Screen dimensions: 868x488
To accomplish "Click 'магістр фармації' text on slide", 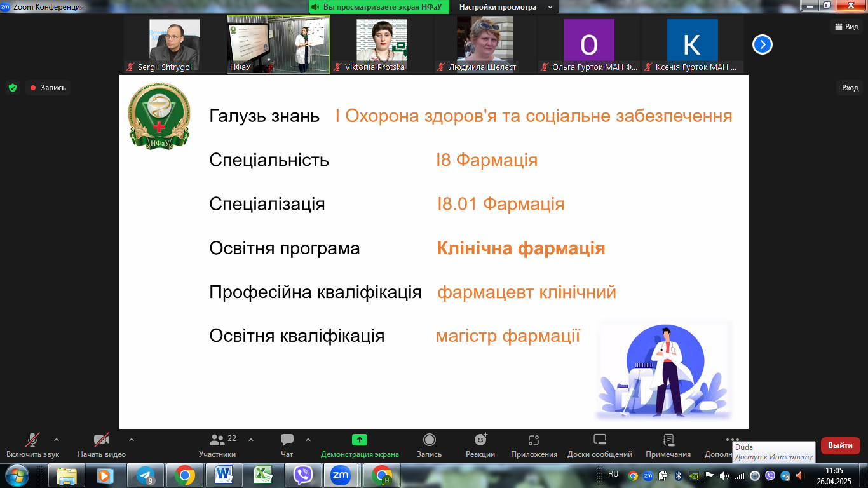I will (508, 335).
